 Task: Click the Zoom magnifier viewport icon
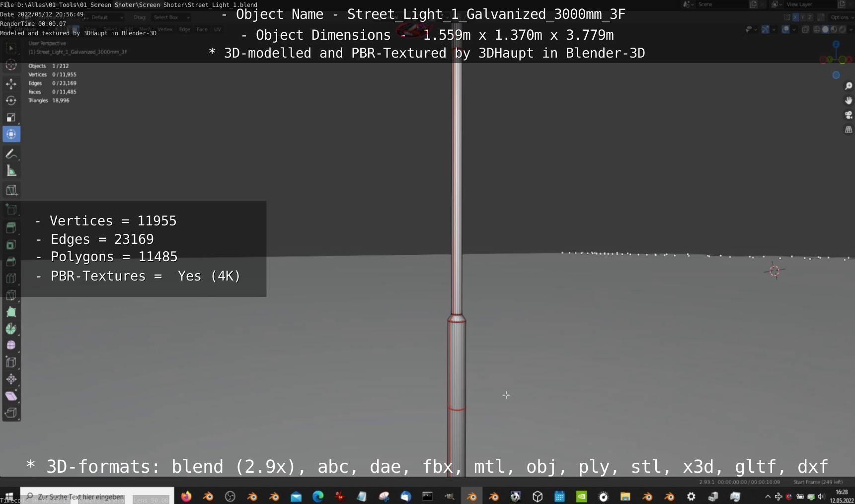coord(849,86)
